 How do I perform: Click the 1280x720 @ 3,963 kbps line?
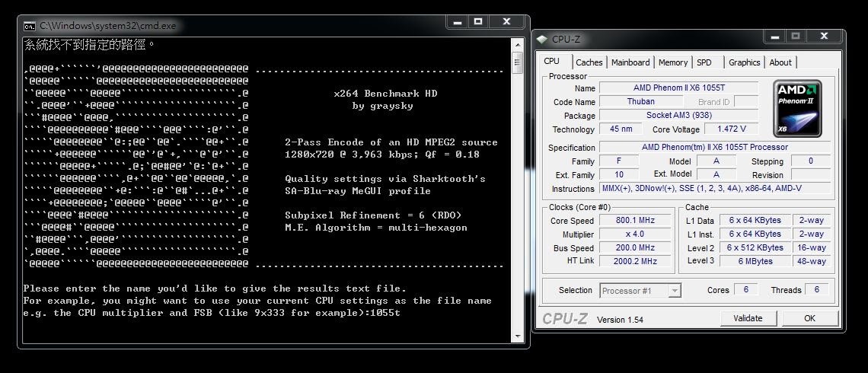point(382,155)
